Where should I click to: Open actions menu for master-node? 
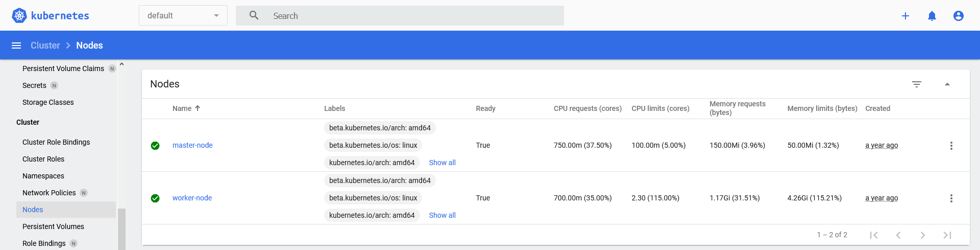point(951,146)
